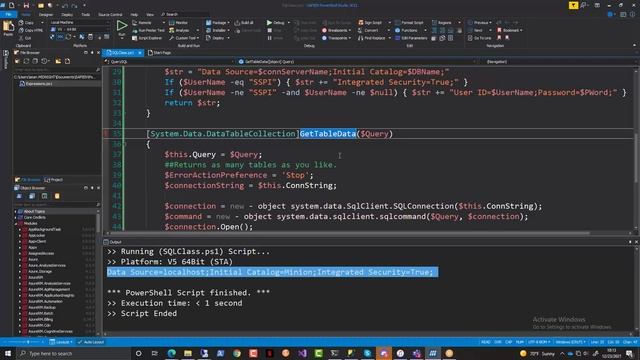Open Microsoft Edge from the taskbar

point(171,353)
